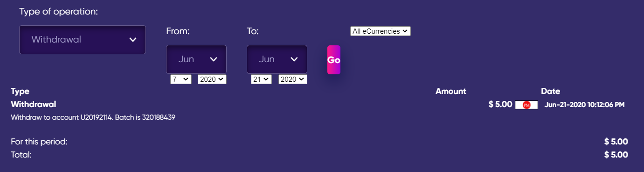Click the batch 320188439 description text
This screenshot has width=644, height=172.
pos(93,117)
